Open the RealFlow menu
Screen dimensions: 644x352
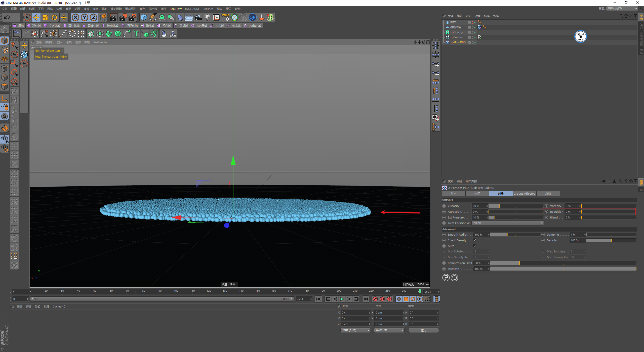(176, 9)
